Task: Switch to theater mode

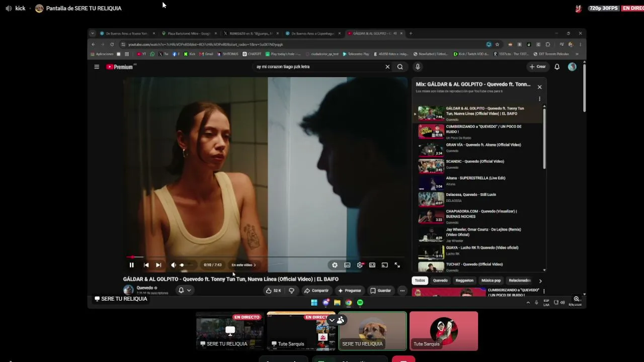Action: (x=372, y=265)
